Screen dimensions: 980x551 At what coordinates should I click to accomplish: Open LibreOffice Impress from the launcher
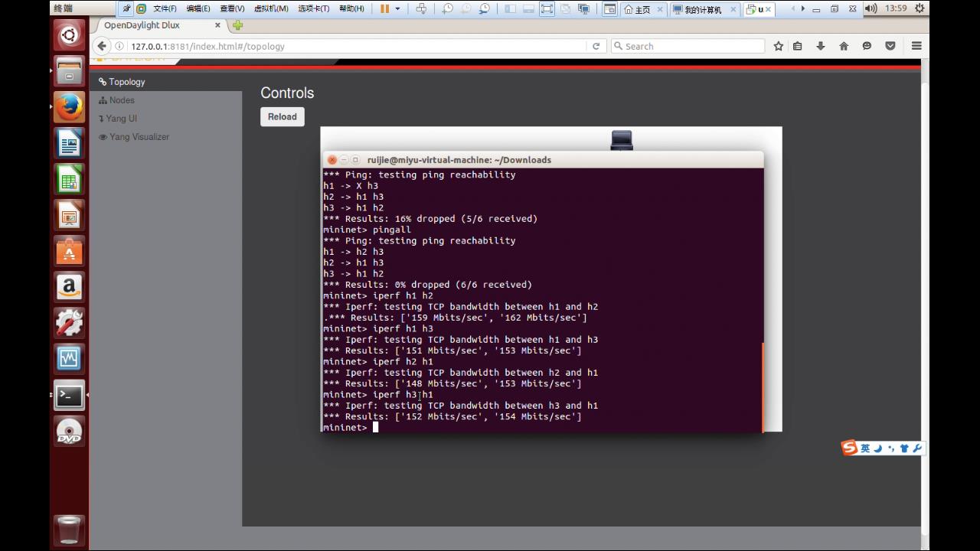69,216
